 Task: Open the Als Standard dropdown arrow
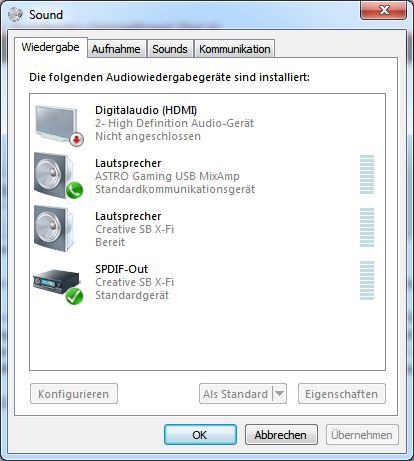pyautogui.click(x=280, y=394)
